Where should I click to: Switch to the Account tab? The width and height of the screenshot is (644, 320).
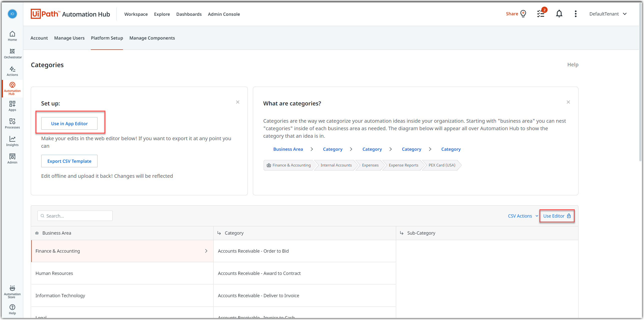pyautogui.click(x=39, y=38)
